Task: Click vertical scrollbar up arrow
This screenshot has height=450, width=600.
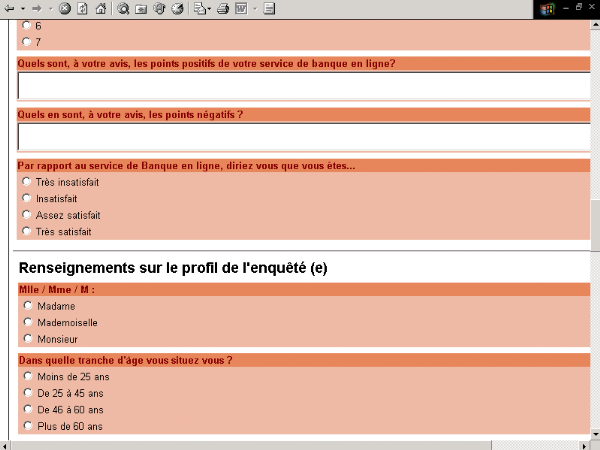Action: tap(595, 25)
